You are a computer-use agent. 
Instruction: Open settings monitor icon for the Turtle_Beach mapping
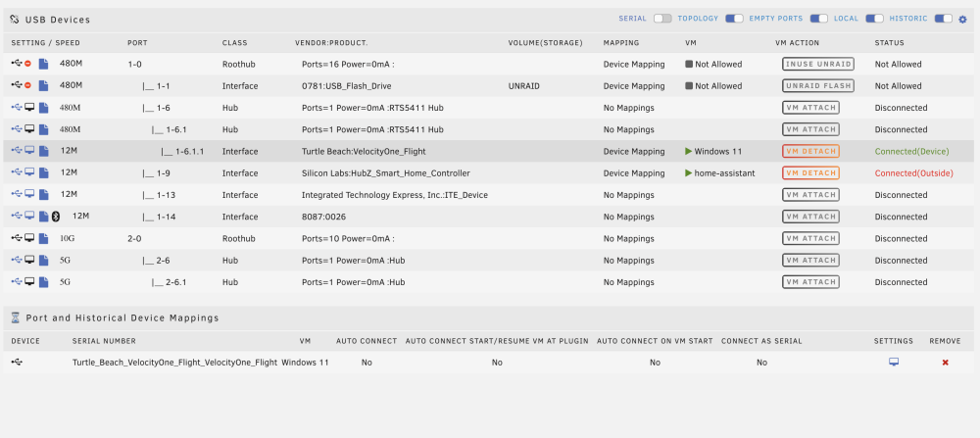[894, 363]
